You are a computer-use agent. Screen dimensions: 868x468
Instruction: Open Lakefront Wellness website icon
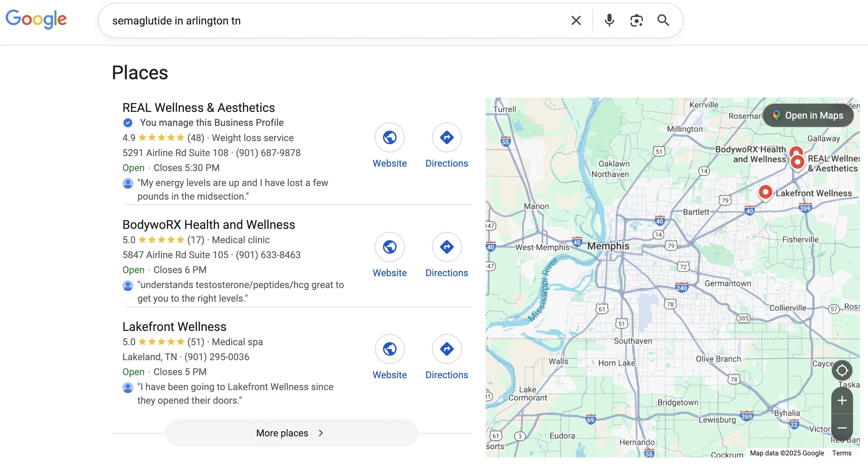pyautogui.click(x=389, y=349)
